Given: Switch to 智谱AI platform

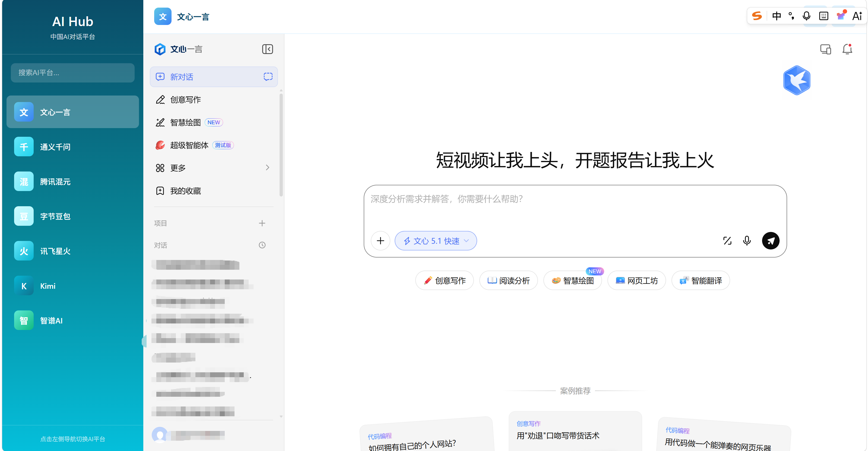Looking at the screenshot, I should (x=72, y=320).
